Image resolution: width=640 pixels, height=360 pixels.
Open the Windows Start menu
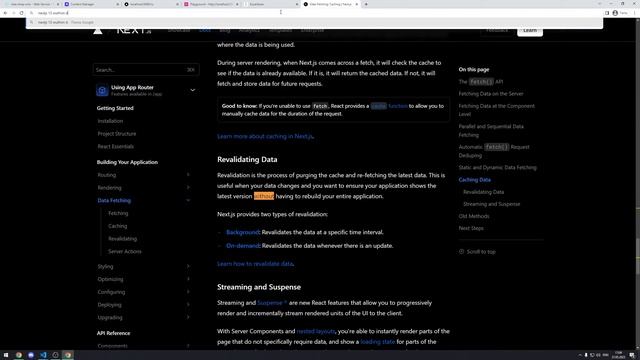tap(6, 355)
